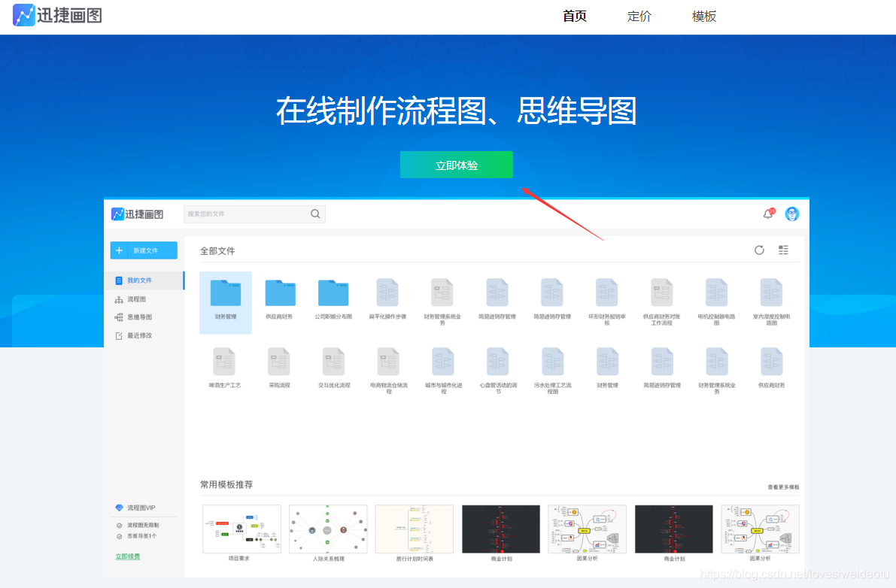Image resolution: width=896 pixels, height=588 pixels.
Task: Click the 立即体验 green button
Action: [x=456, y=165]
